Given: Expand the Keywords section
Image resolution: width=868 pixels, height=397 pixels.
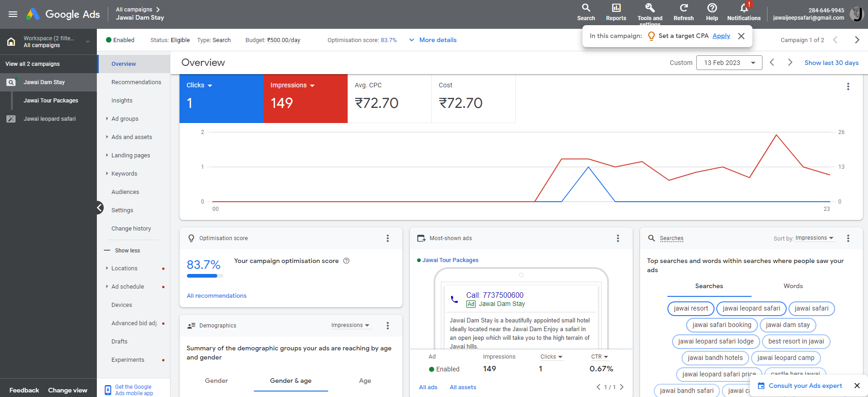Looking at the screenshot, I should tap(124, 174).
